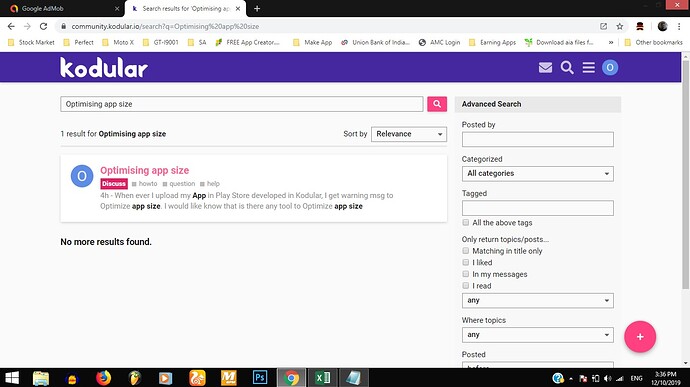Click the header search magnifier icon

tap(567, 67)
